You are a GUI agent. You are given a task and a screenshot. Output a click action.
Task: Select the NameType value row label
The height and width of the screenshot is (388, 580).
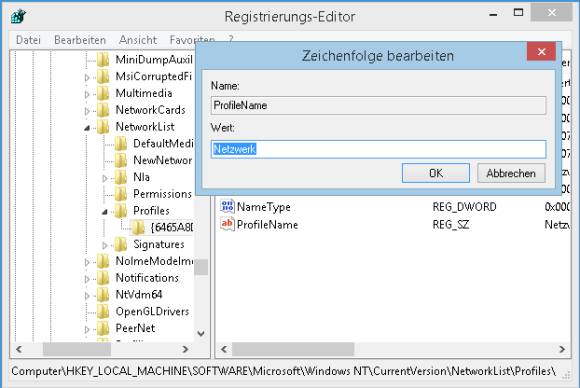[263, 207]
